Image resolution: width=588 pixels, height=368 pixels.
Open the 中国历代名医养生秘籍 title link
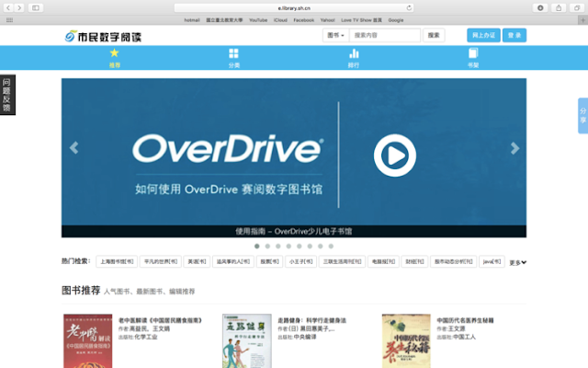465,320
